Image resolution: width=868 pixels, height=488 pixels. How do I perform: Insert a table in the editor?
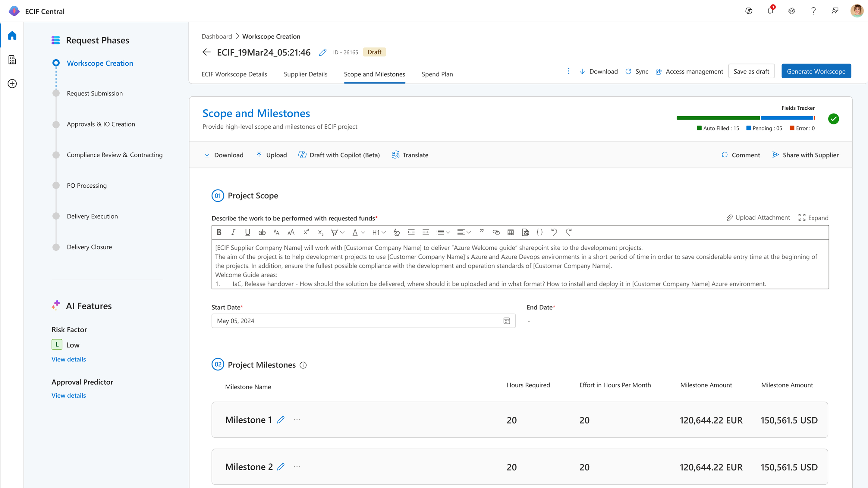(511, 232)
